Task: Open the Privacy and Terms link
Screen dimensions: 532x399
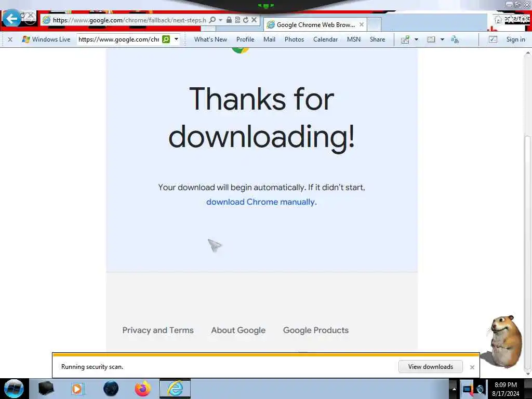Action: 158,330
